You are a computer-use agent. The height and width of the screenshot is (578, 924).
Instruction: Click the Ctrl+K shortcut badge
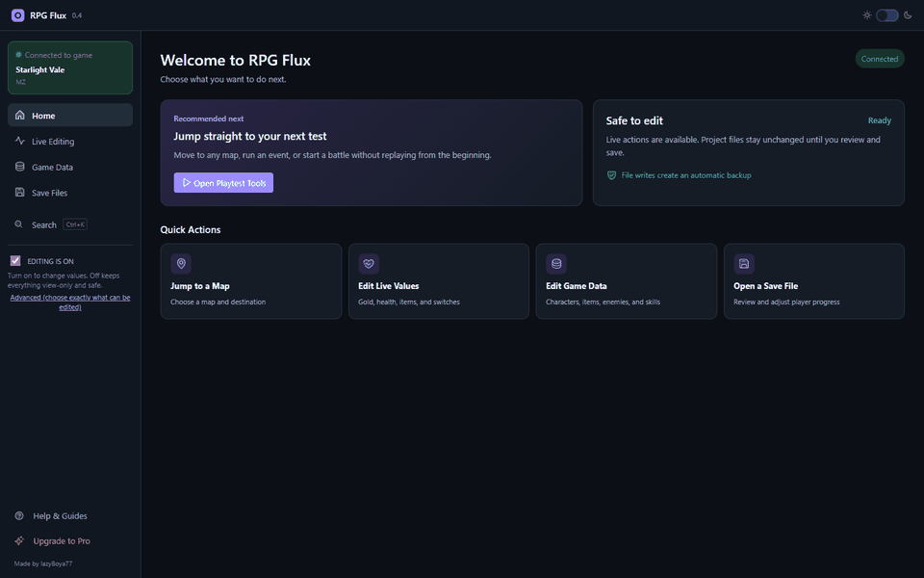click(75, 224)
